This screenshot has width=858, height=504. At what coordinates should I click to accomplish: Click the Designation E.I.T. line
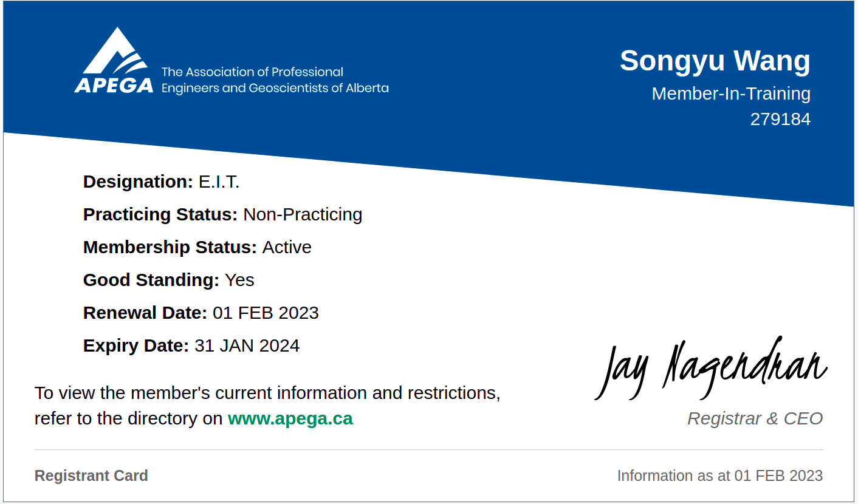[x=161, y=182]
